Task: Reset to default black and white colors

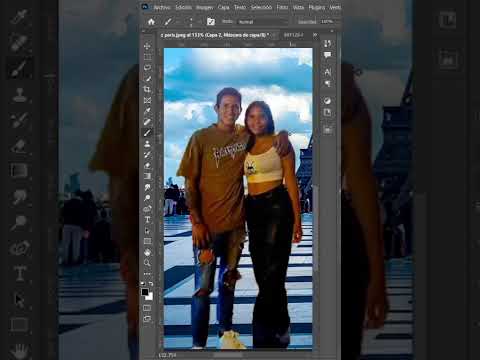Action: click(x=143, y=284)
